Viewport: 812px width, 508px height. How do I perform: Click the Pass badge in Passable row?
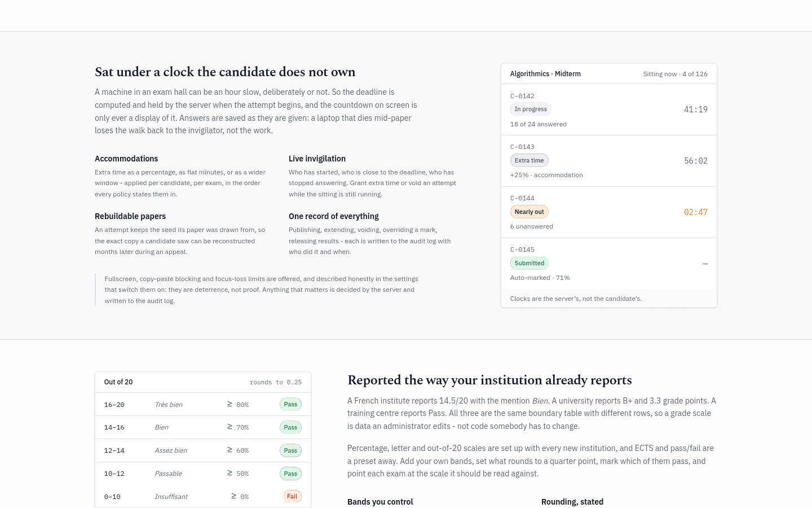(290, 474)
